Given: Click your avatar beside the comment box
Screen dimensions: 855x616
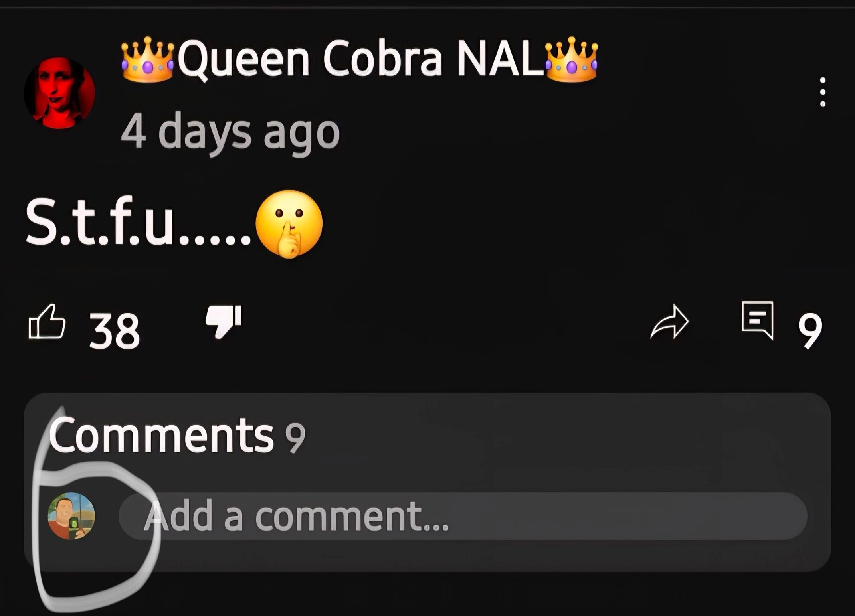Looking at the screenshot, I should coord(71,516).
